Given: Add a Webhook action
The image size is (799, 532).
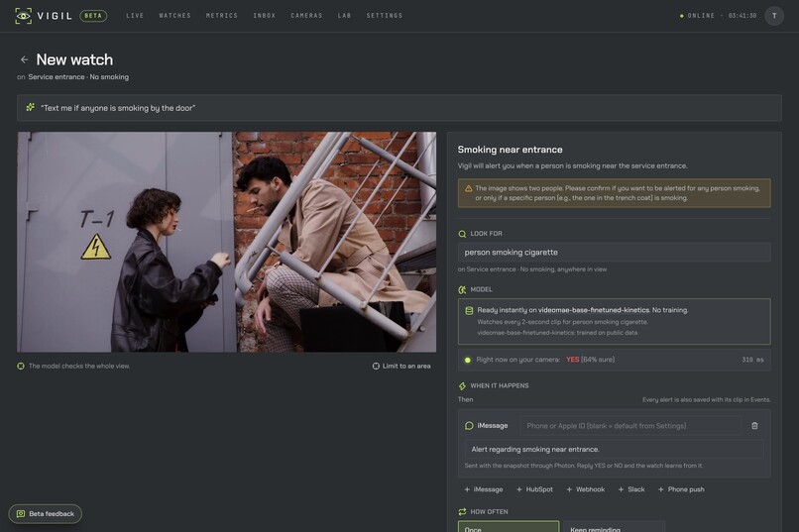Looking at the screenshot, I should (586, 489).
